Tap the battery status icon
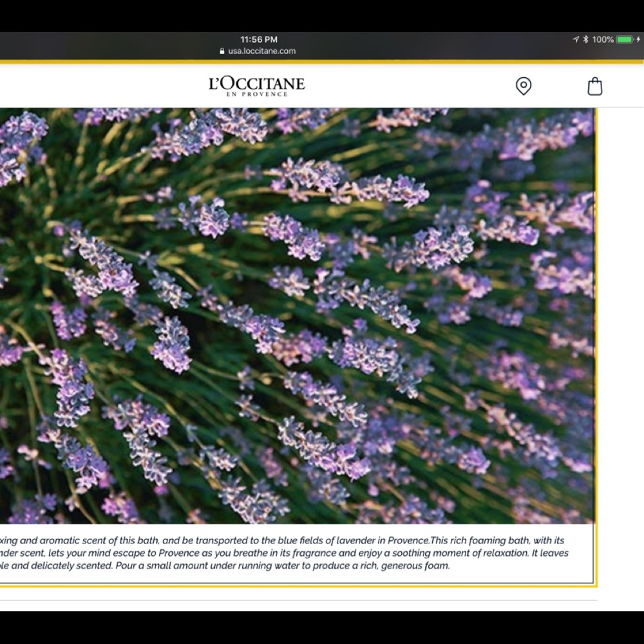This screenshot has width=644, height=644. pyautogui.click(x=625, y=39)
